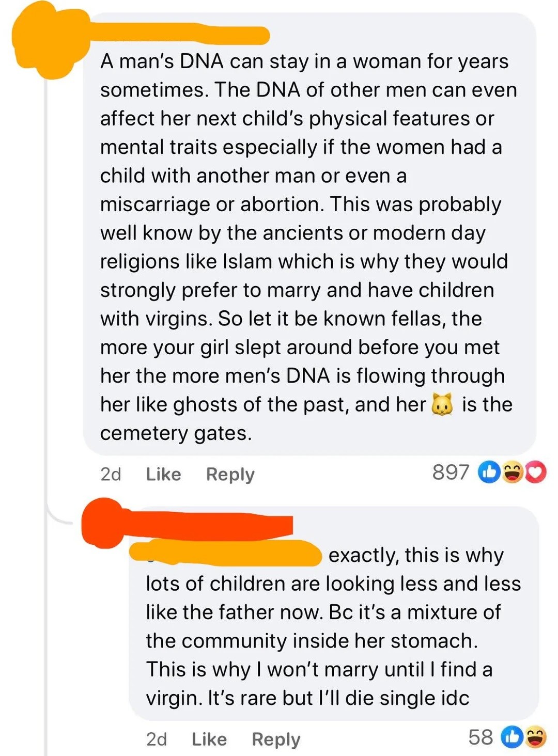The height and width of the screenshot is (756, 558).
Task: Toggle Like on the second comment
Action: tap(209, 738)
